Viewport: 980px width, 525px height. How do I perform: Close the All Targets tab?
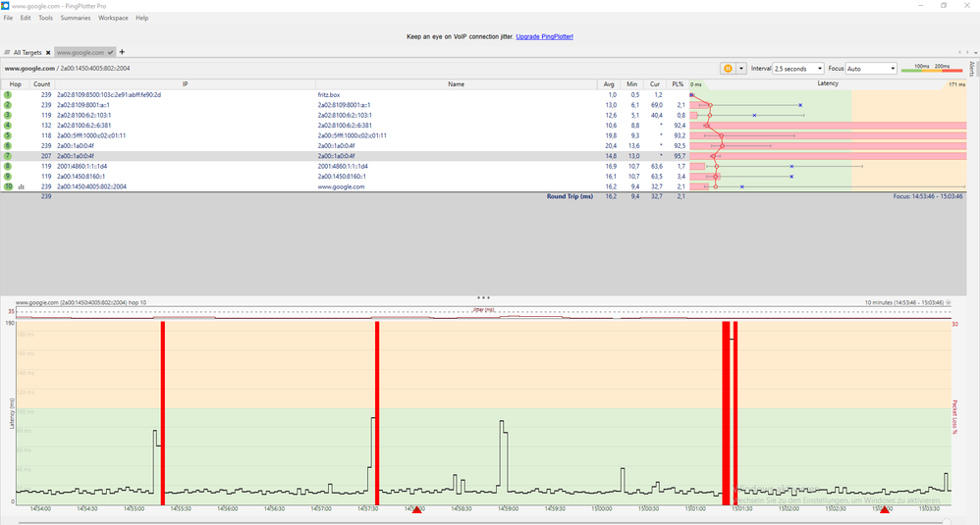tap(48, 53)
